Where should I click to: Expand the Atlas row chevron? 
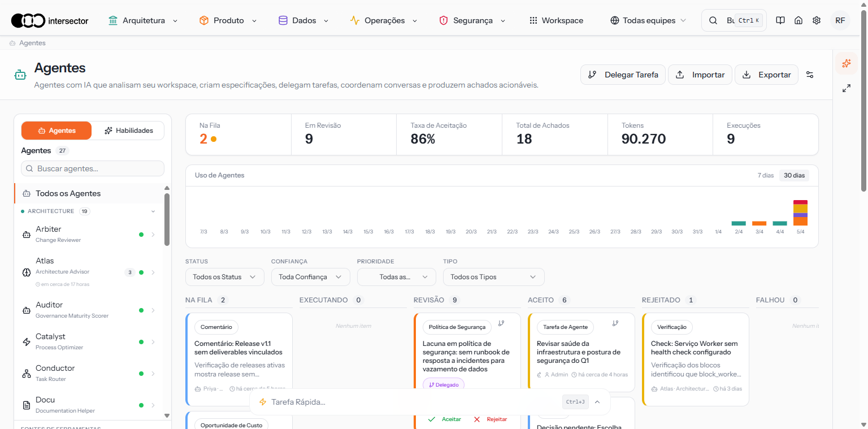pos(153,272)
